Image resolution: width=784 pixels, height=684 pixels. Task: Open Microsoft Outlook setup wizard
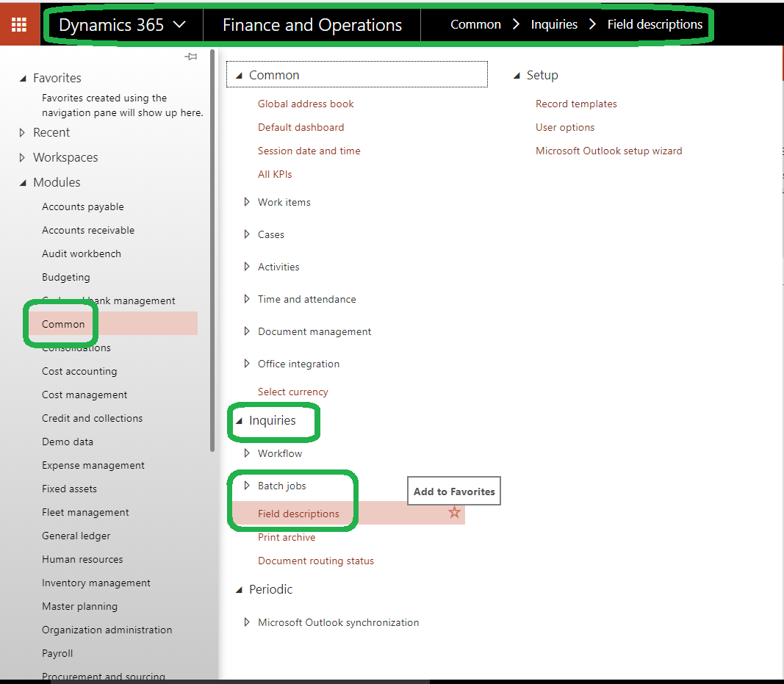point(609,151)
